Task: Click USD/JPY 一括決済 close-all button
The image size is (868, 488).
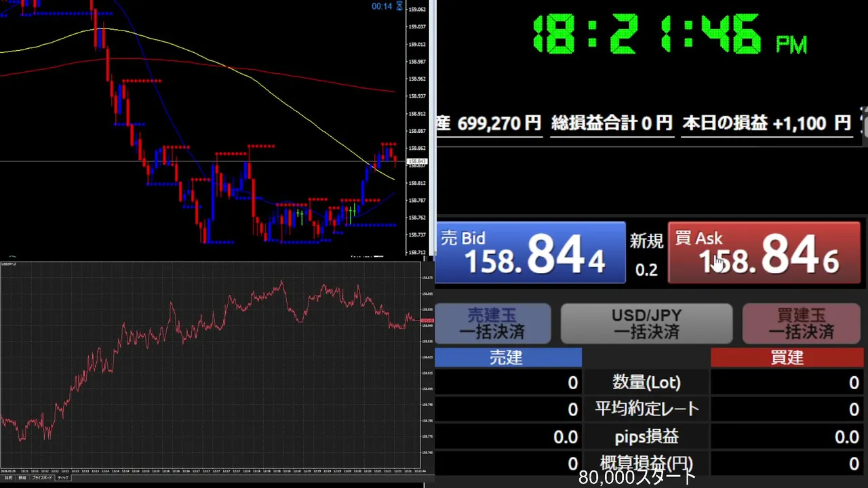Action: tap(646, 324)
